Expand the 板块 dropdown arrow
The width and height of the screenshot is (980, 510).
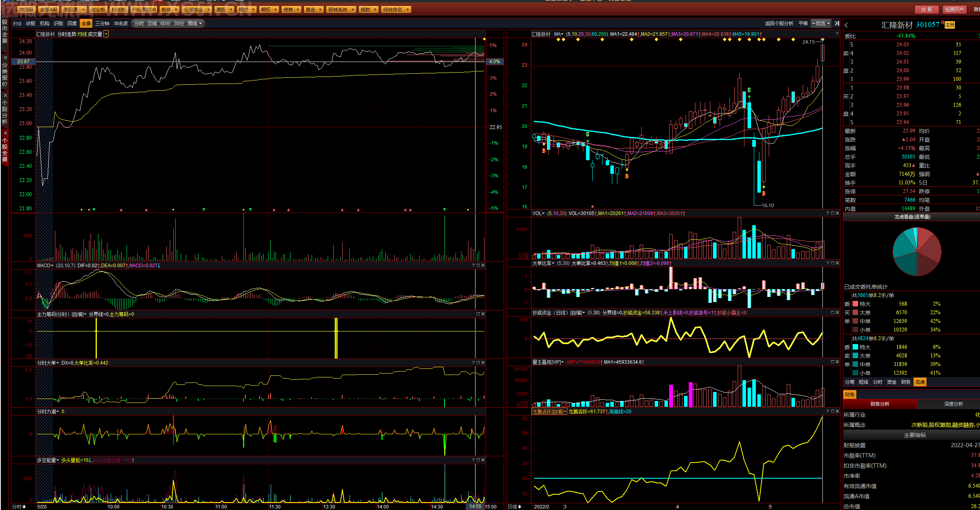[176, 9]
